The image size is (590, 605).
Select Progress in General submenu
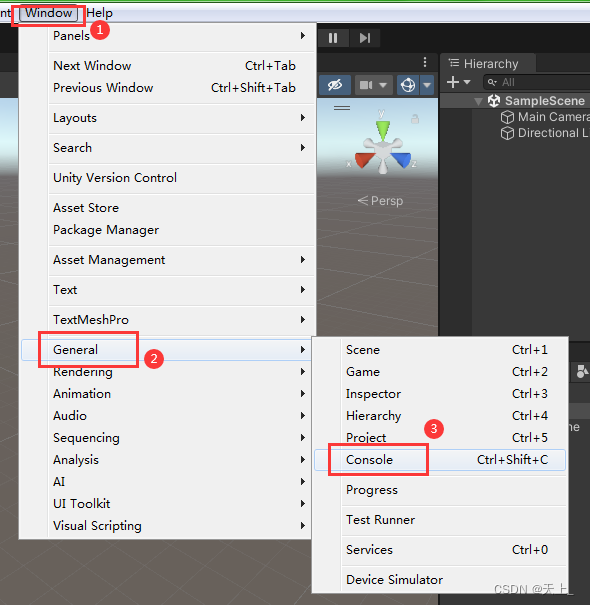coord(440,490)
